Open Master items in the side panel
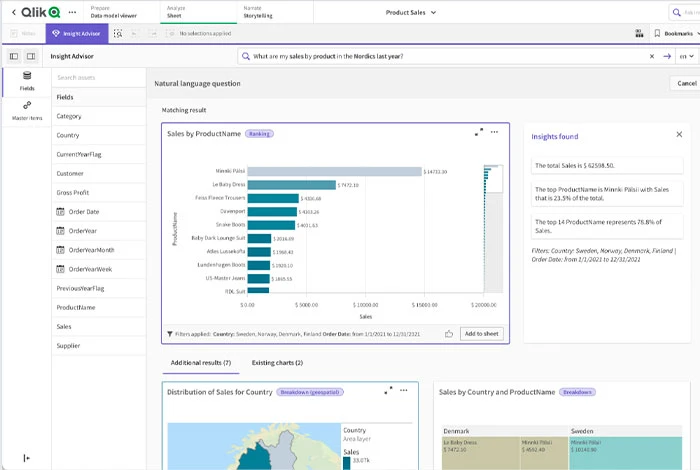 click(26, 111)
